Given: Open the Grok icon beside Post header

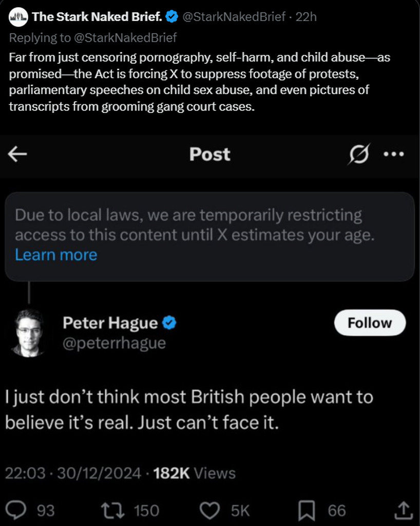Looking at the screenshot, I should (358, 154).
